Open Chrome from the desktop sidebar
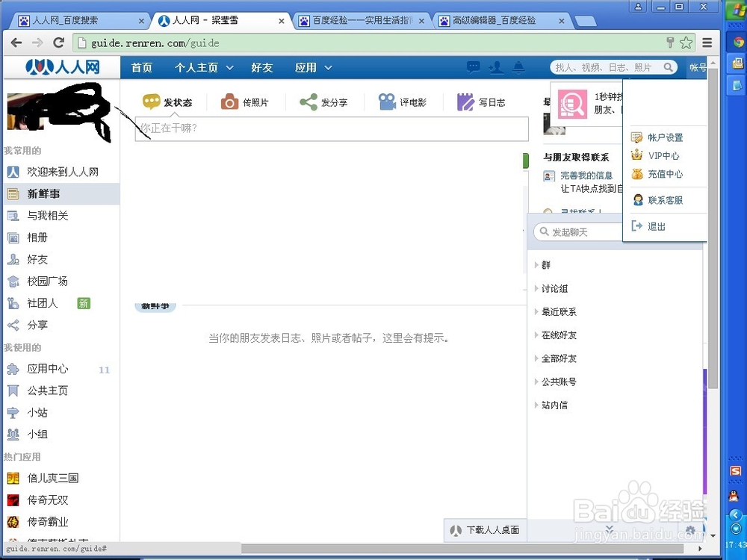The image size is (747, 560). (x=739, y=42)
